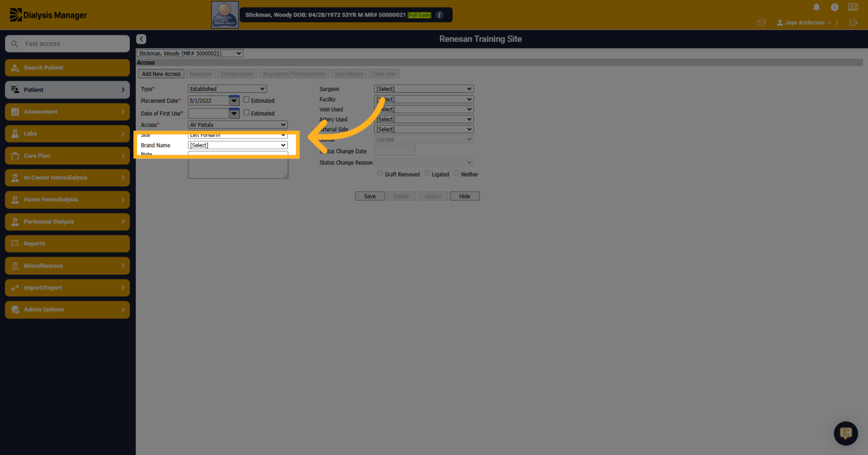Click the Search Patient sidebar item
868x455 pixels.
[67, 68]
